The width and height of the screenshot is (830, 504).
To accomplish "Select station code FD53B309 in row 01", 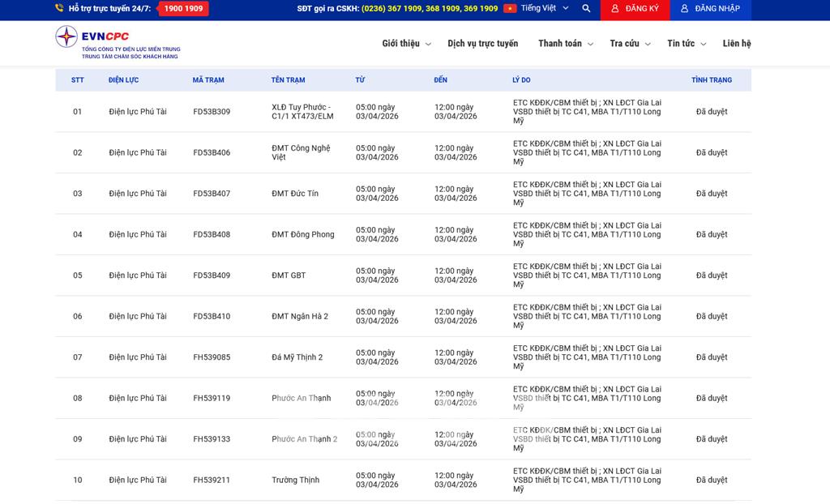I will point(212,112).
